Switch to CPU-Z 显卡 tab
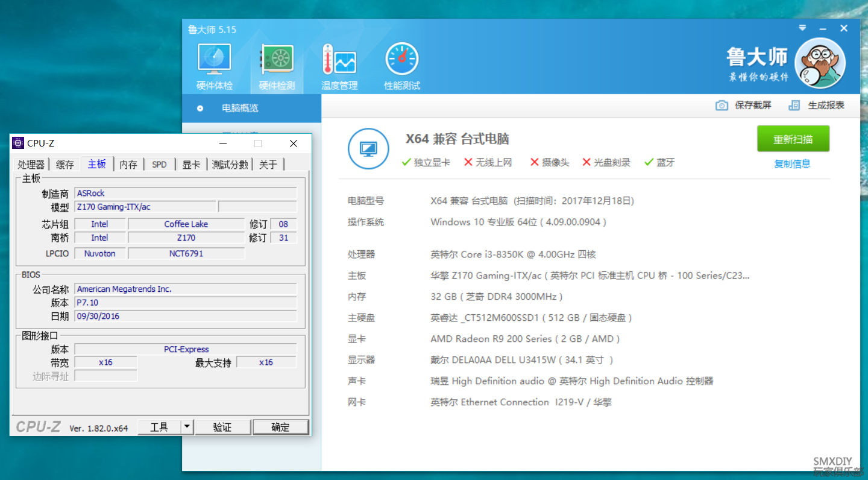Viewport: 868px width, 480px height. click(x=191, y=164)
